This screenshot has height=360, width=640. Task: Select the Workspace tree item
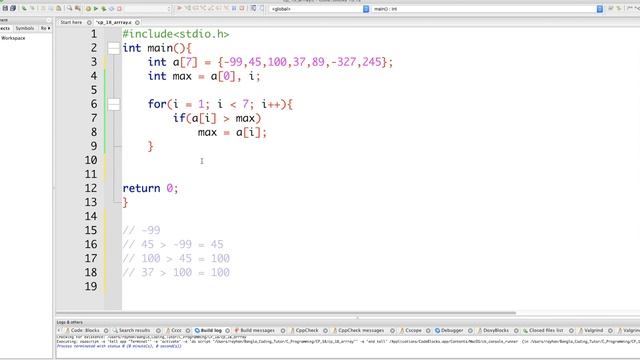tap(13, 38)
